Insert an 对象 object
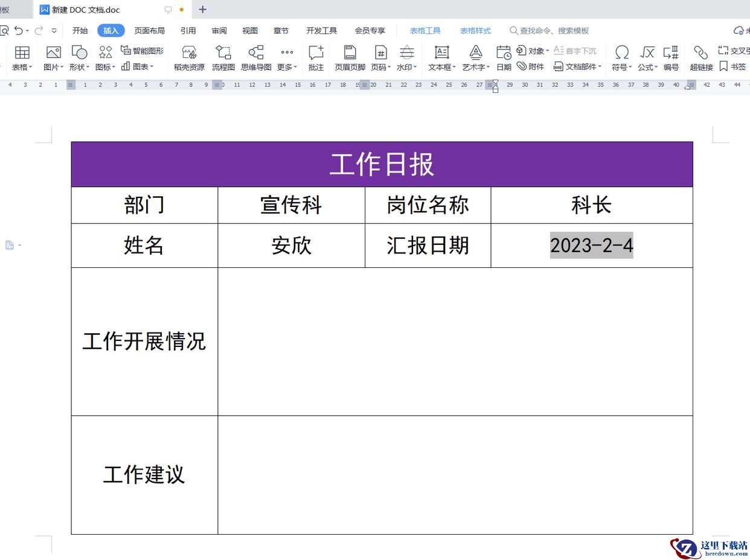Image resolution: width=750 pixels, height=560 pixels. [x=533, y=51]
